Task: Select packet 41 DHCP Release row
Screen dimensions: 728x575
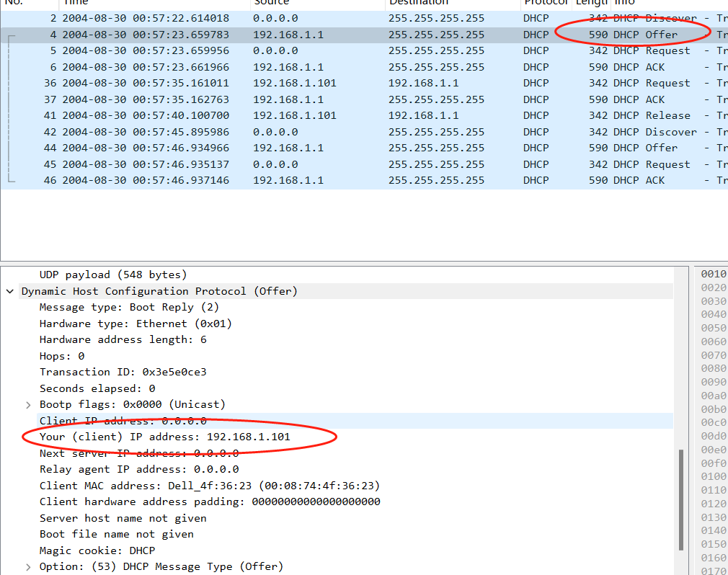Action: tap(288, 115)
